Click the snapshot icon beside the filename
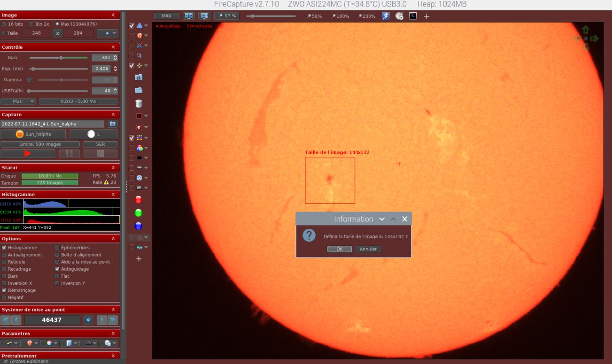Screen dimensions: 612x364 click(x=112, y=124)
